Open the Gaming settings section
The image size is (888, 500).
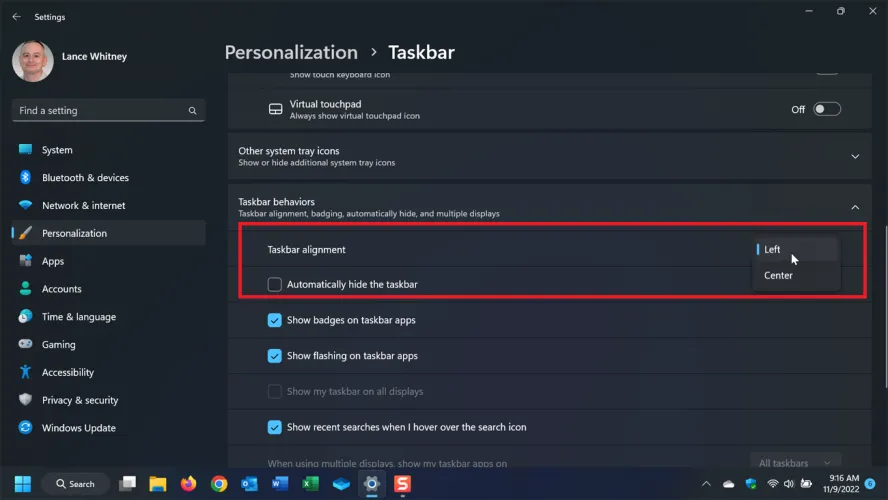tap(58, 344)
